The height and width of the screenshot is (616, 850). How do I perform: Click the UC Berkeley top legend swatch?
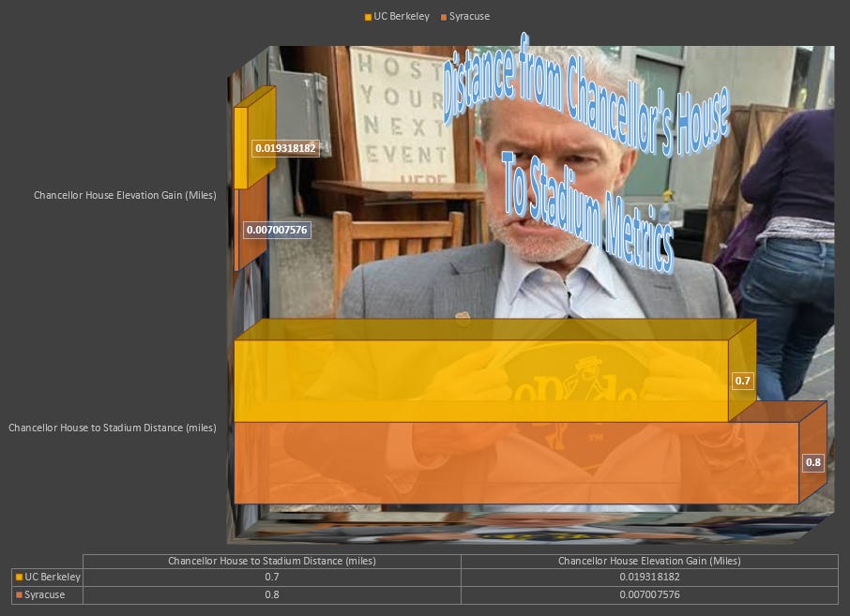(368, 17)
